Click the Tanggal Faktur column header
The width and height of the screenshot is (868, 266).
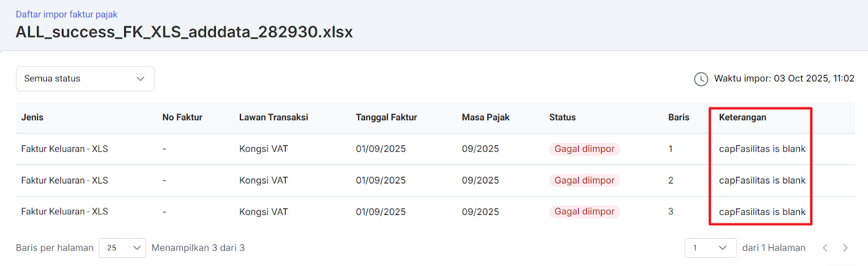coord(386,117)
